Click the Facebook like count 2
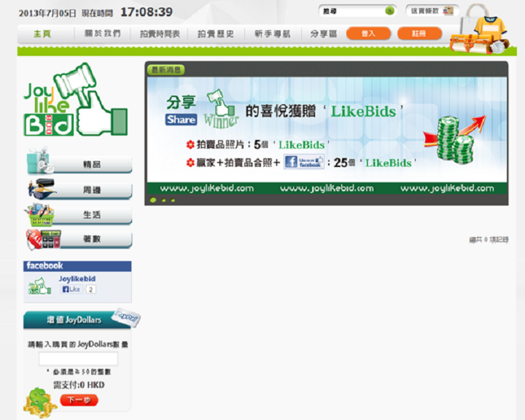This screenshot has width=525, height=420. tap(90, 289)
